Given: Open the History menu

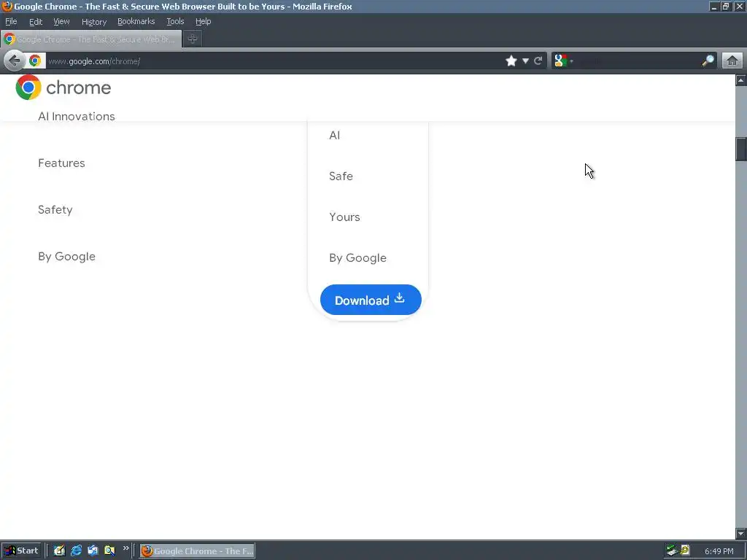Looking at the screenshot, I should pos(94,21).
